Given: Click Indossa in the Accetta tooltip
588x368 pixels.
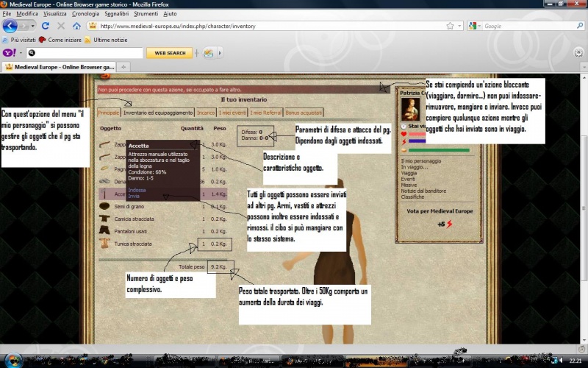Looking at the screenshot, I should tap(137, 190).
